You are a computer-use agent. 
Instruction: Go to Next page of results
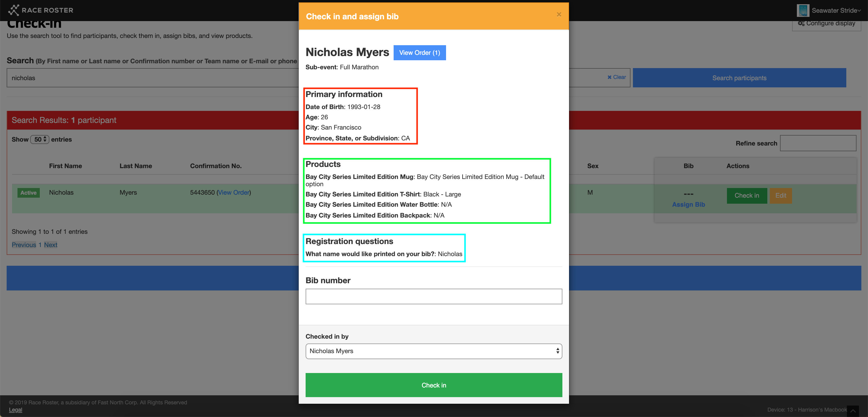pos(51,245)
